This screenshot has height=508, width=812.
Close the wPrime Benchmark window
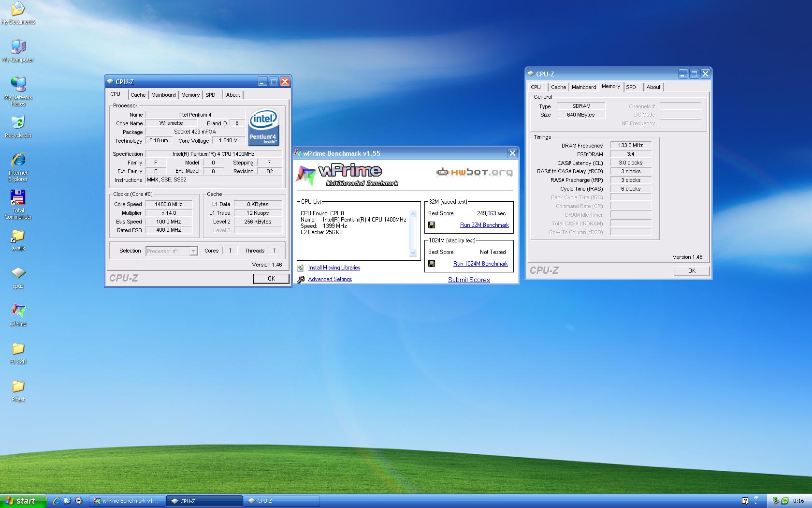512,153
